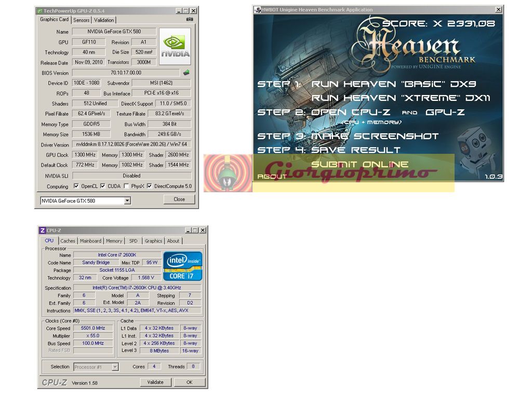Close the Heaven Benchmark window

click(x=498, y=9)
